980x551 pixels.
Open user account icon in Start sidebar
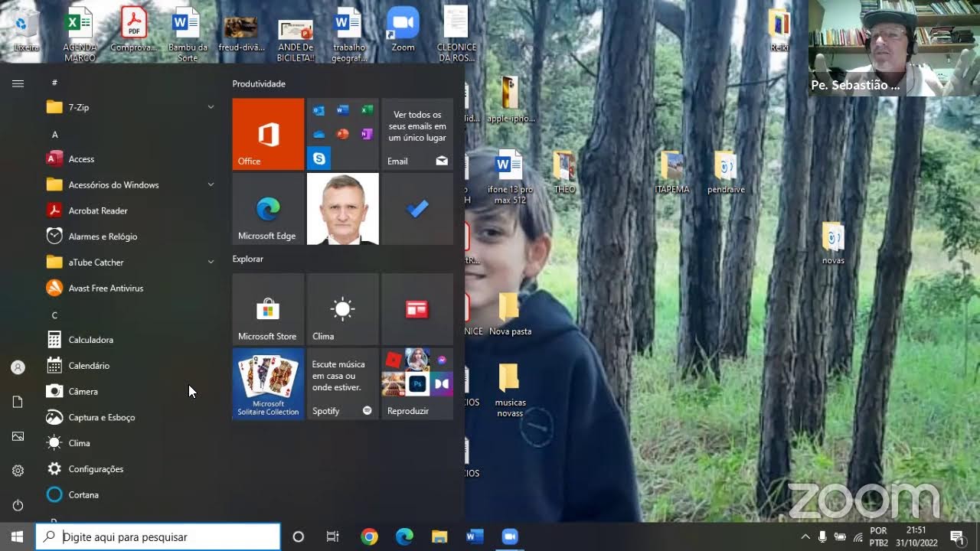click(x=18, y=367)
